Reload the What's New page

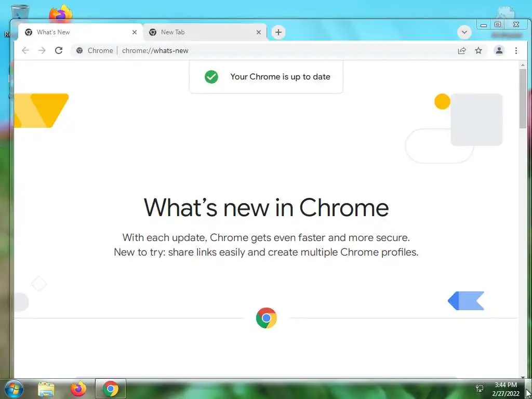click(59, 50)
